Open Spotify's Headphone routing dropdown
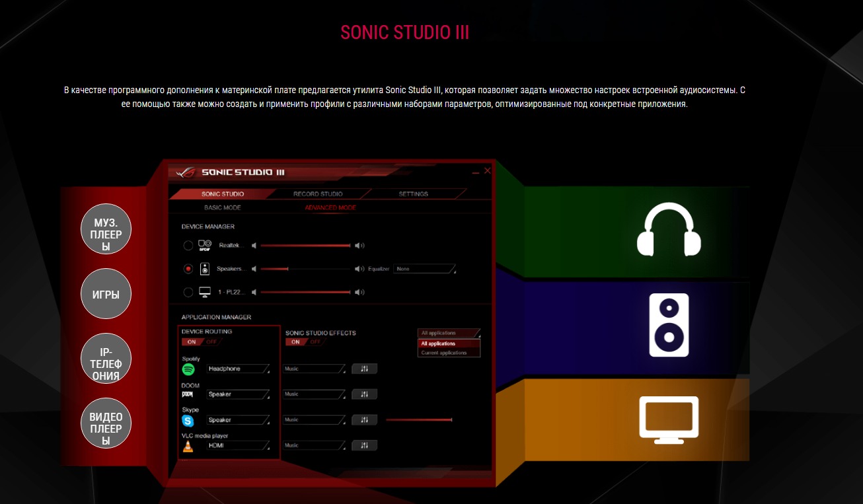Viewport: 863px width, 504px height. tap(238, 369)
